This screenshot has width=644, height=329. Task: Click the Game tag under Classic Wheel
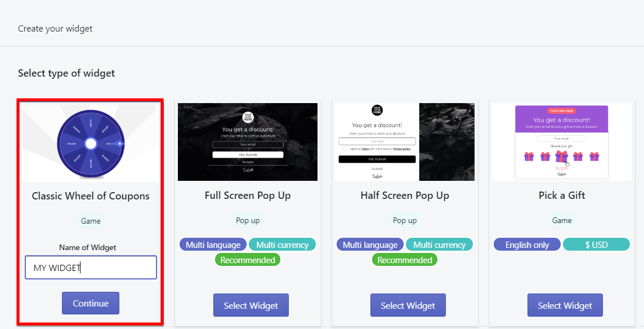(91, 221)
